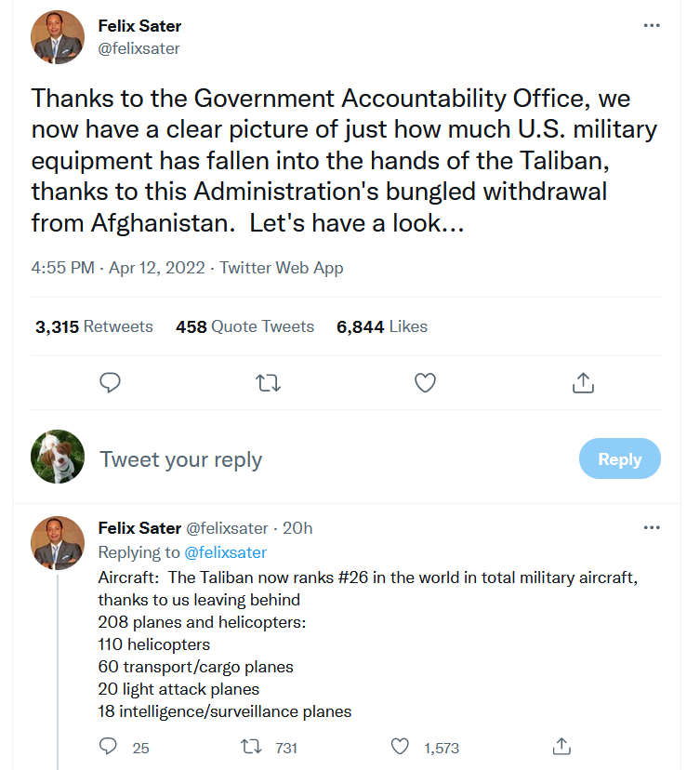Share the Aircraft reply tweet

[x=561, y=747]
